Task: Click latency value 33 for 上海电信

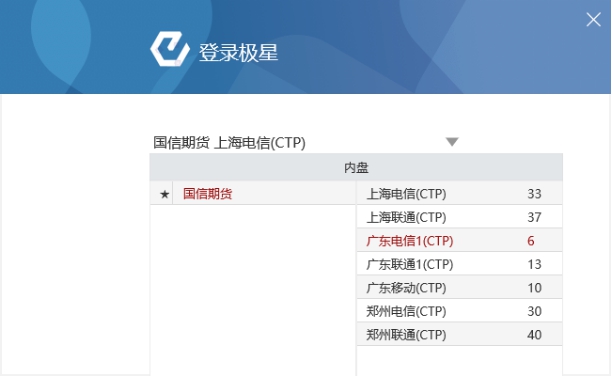Action: coord(534,194)
